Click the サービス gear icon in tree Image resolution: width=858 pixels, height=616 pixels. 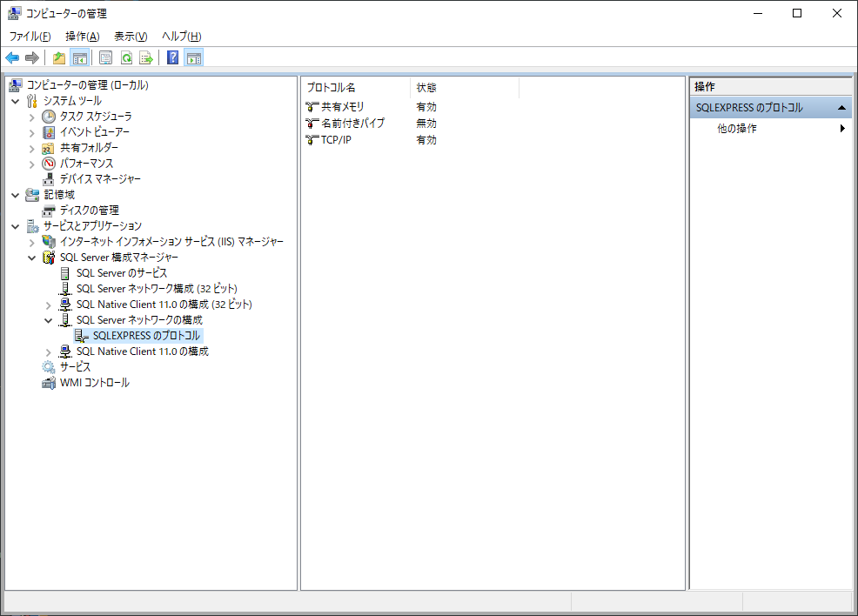49,367
